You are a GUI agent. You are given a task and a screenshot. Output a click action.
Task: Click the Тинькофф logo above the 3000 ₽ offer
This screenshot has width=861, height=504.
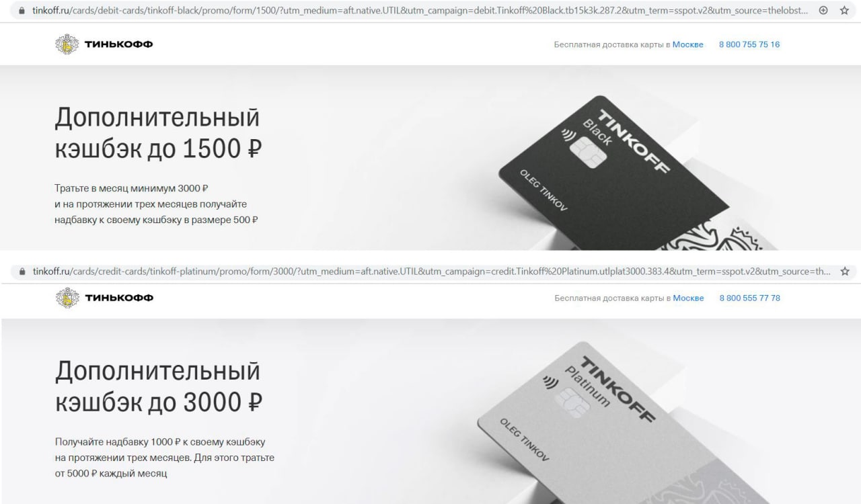point(104,298)
